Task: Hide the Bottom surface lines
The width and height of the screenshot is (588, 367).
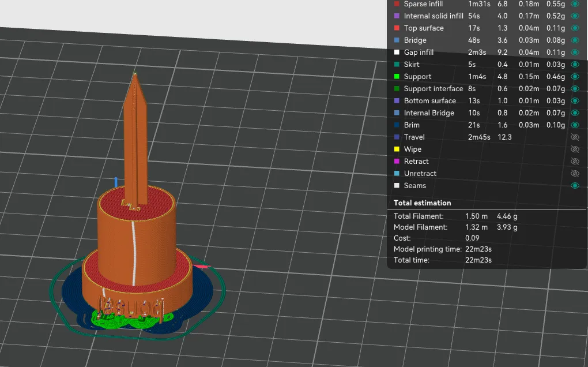Action: tap(575, 100)
